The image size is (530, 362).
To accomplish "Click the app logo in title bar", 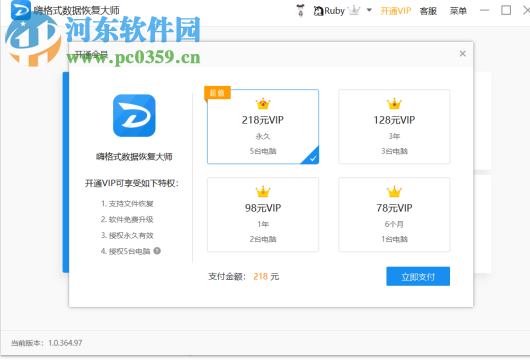I will (21, 9).
